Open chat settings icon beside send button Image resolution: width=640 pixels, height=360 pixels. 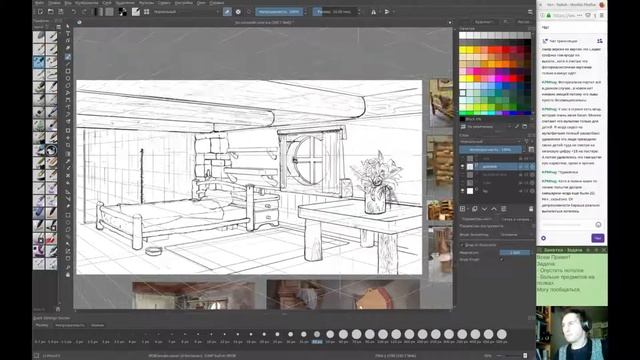[544, 238]
